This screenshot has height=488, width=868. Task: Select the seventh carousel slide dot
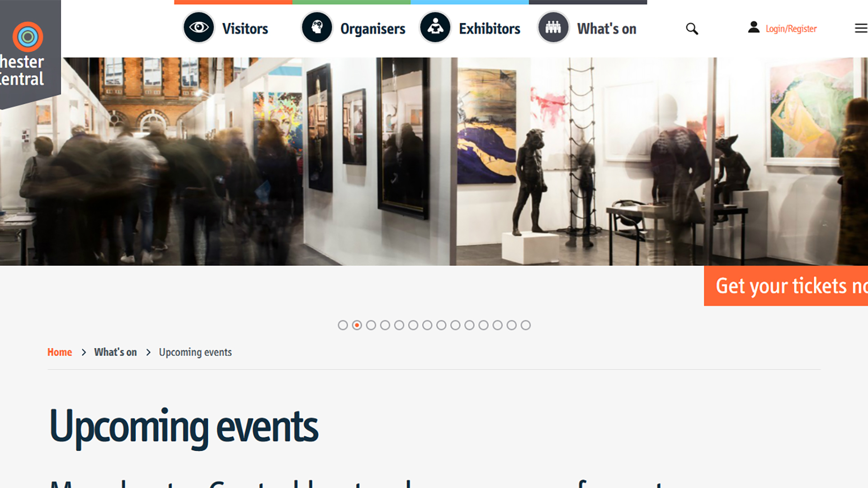(427, 325)
